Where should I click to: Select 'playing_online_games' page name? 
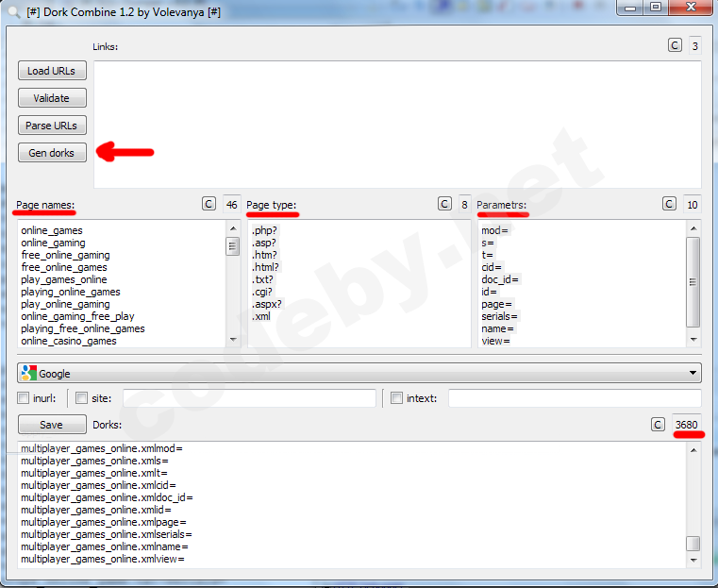[71, 292]
